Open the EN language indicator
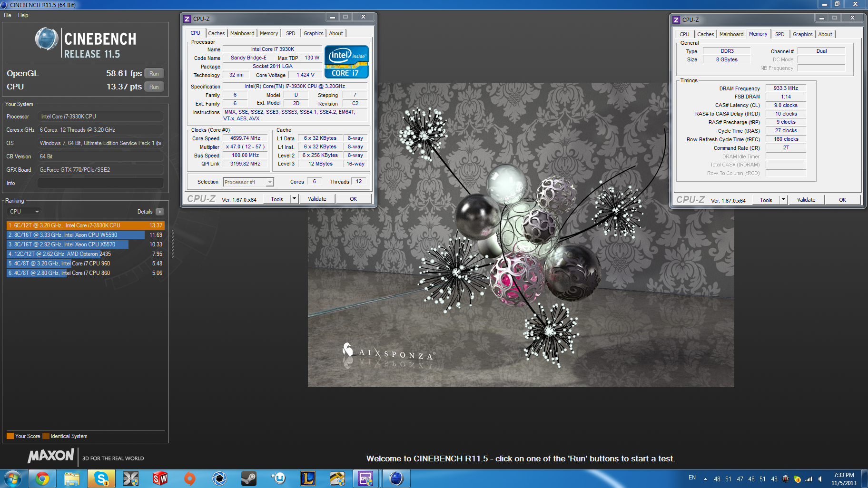Screen dimensions: 868x488 [692, 478]
